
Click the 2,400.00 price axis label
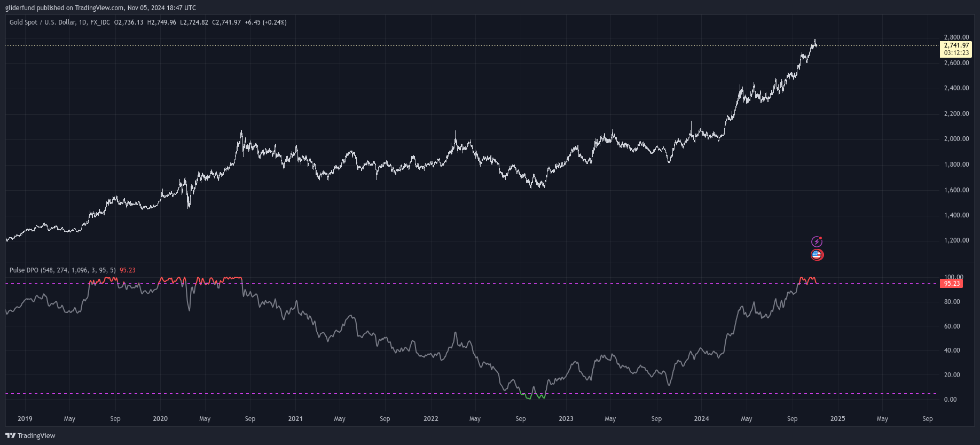[956, 88]
